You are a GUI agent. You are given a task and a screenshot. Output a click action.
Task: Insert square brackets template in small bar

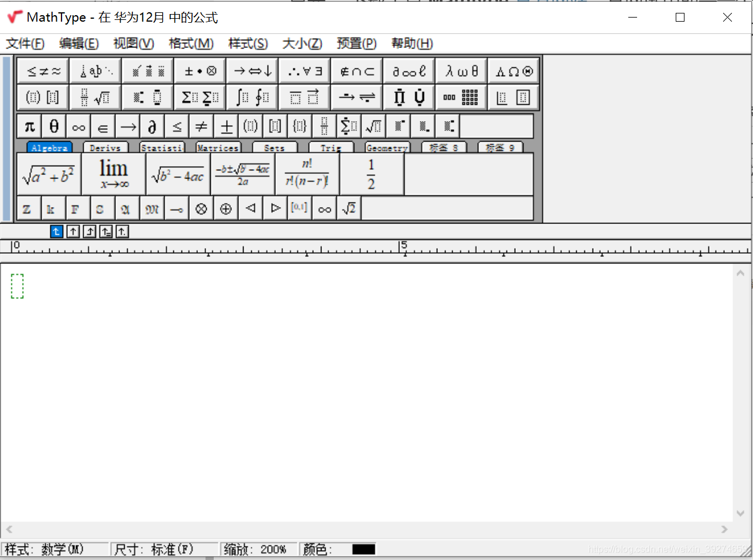(275, 126)
